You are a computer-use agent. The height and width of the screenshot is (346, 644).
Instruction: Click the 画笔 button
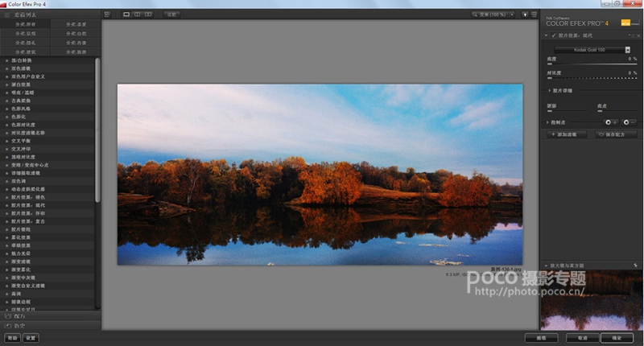coord(541,338)
